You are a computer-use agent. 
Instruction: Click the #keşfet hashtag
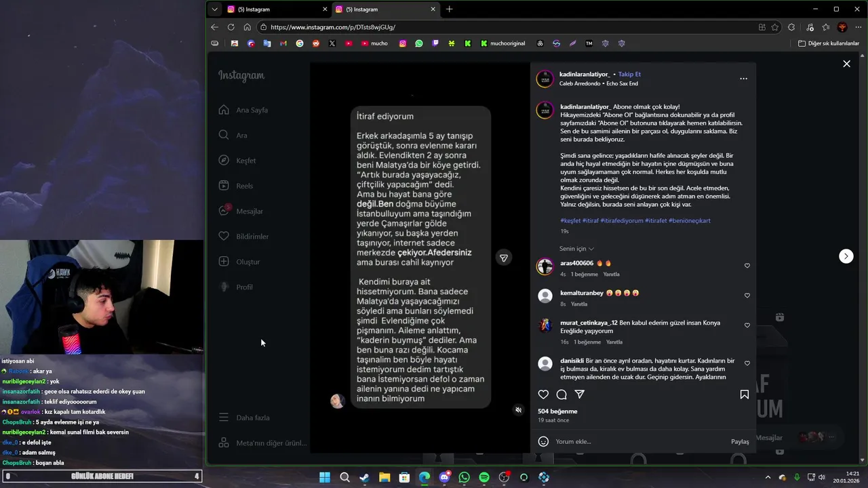(570, 221)
